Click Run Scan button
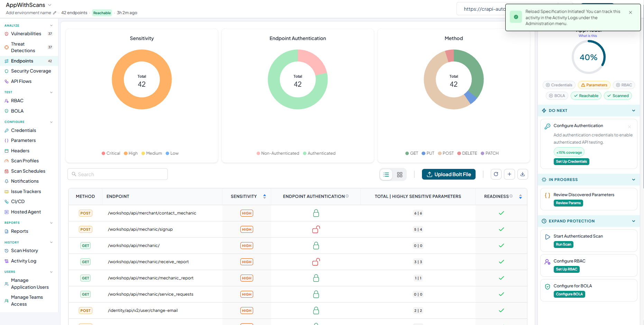The width and height of the screenshot is (644, 325). tap(563, 245)
